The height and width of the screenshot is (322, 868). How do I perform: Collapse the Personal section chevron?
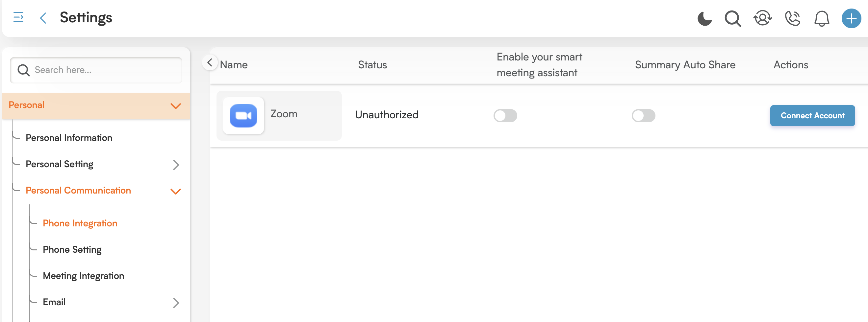click(176, 106)
